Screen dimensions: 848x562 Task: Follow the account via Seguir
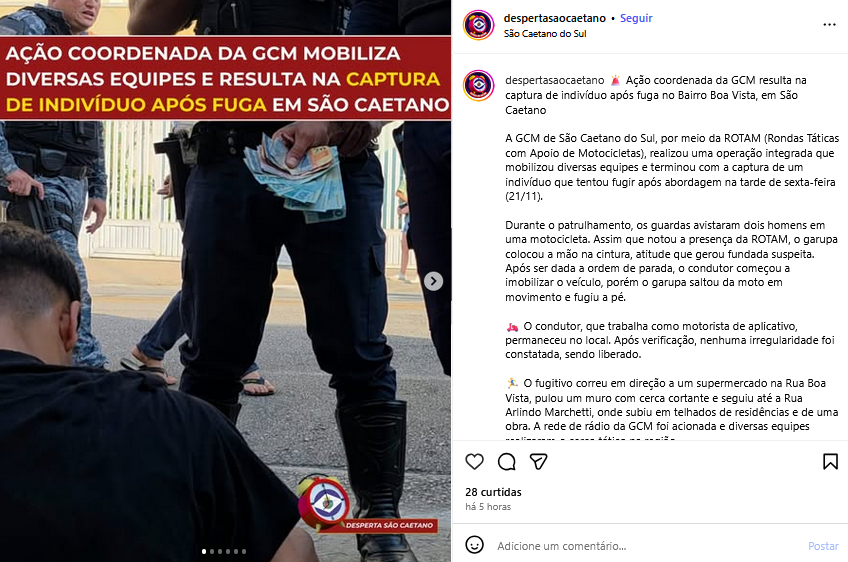[636, 18]
